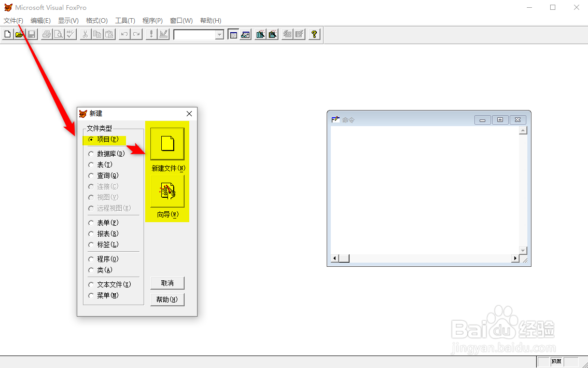Image resolution: width=588 pixels, height=368 pixels.
Task: Click the New file toolbar icon
Action: (x=7, y=35)
